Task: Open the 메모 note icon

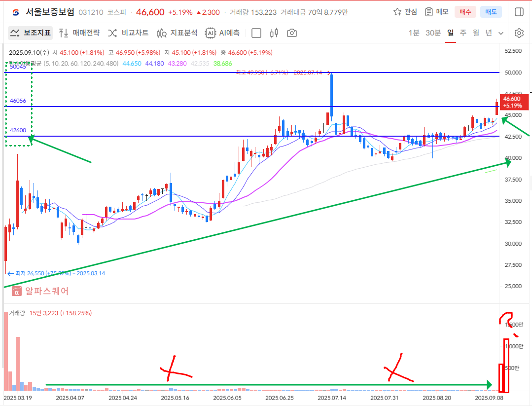Action: click(x=429, y=12)
